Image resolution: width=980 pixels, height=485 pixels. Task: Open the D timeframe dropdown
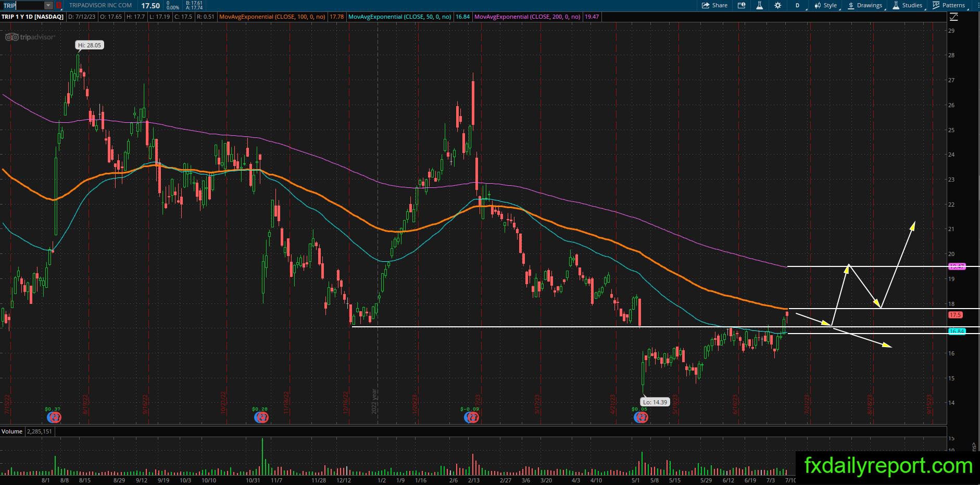[x=797, y=5]
